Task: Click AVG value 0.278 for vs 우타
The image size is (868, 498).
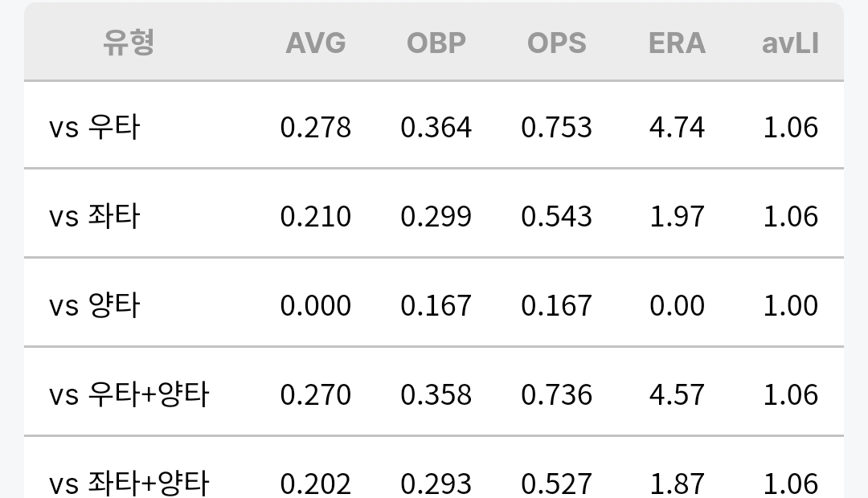Action: click(x=316, y=127)
